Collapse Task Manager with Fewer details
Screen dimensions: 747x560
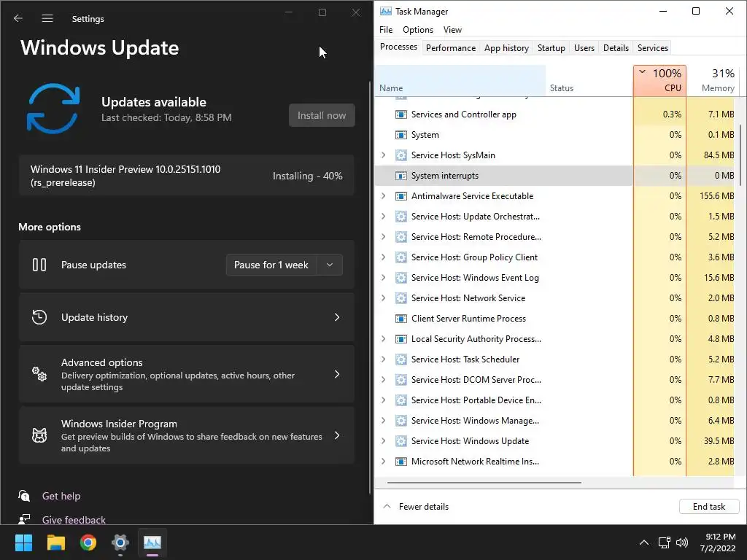pyautogui.click(x=416, y=507)
